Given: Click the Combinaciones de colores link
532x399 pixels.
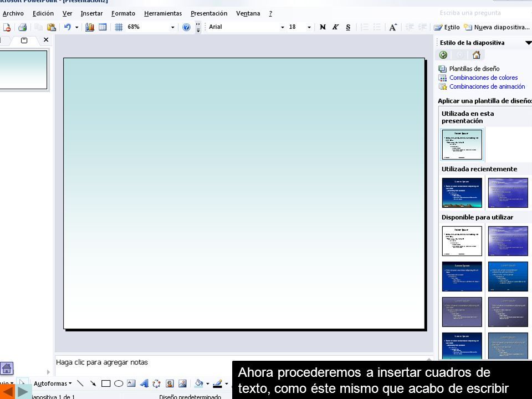Looking at the screenshot, I should [483, 78].
